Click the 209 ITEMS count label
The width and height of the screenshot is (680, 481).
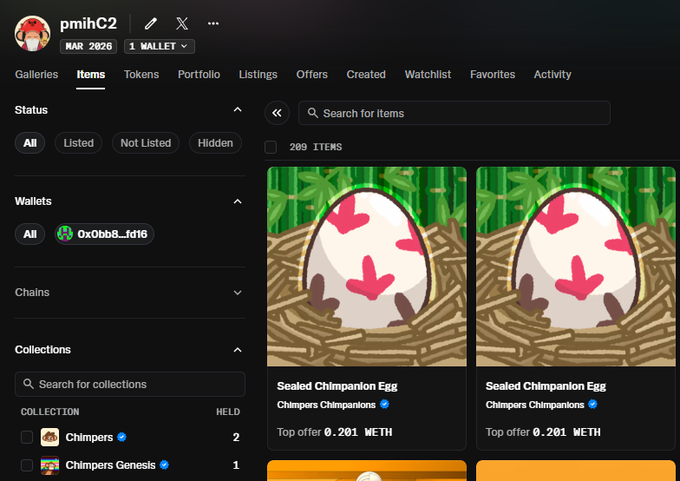tap(316, 147)
